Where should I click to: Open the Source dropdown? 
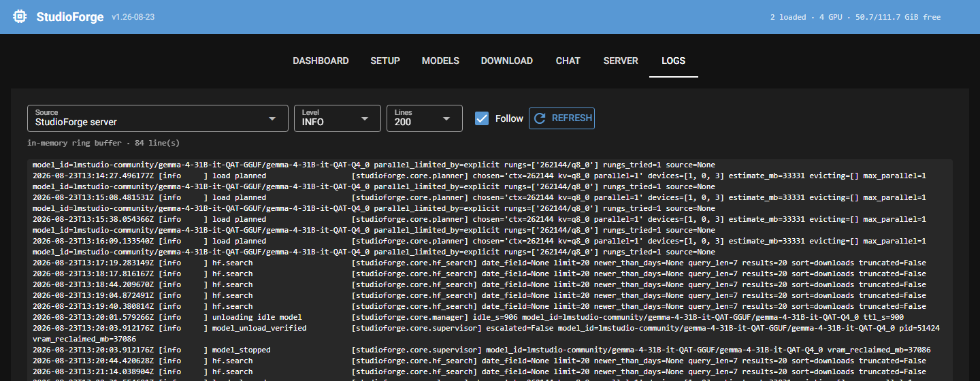coord(157,118)
